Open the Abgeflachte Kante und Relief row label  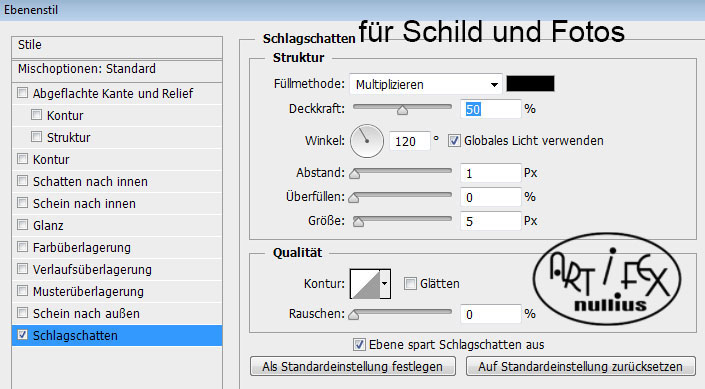pos(113,94)
